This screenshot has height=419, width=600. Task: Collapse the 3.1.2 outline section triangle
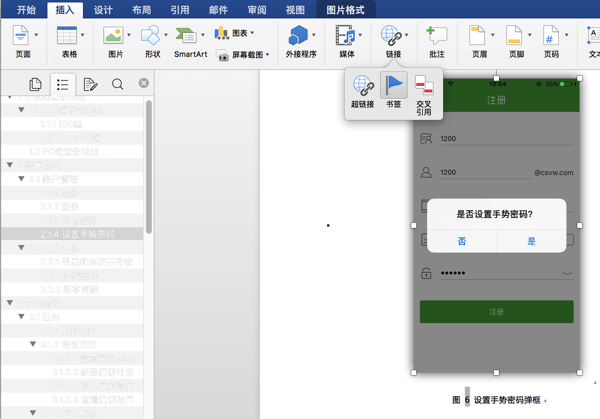tap(33, 344)
